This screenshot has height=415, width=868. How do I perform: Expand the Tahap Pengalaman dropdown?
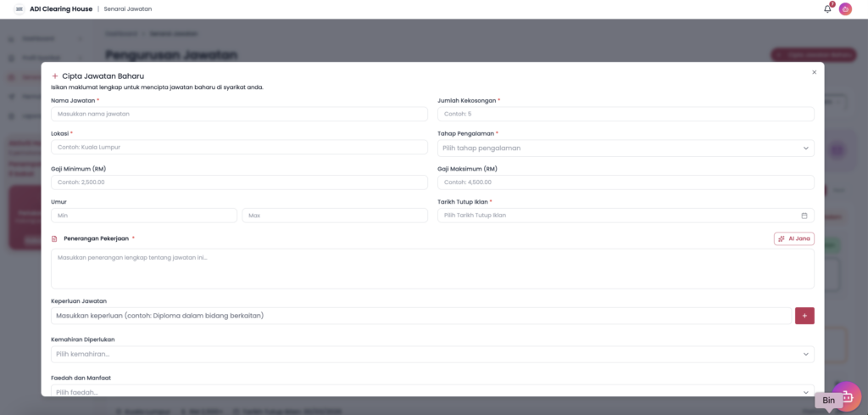(626, 148)
